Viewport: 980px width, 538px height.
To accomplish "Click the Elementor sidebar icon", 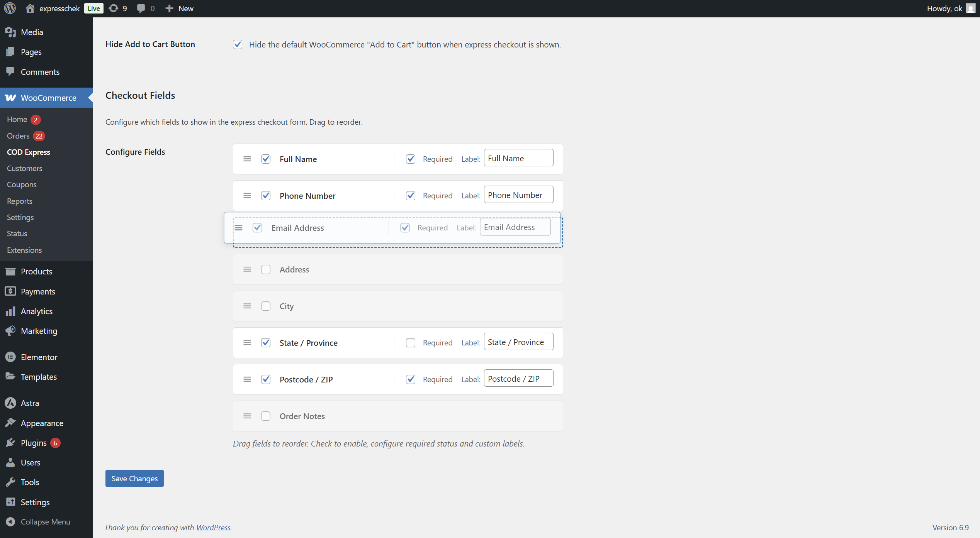I will tap(10, 357).
